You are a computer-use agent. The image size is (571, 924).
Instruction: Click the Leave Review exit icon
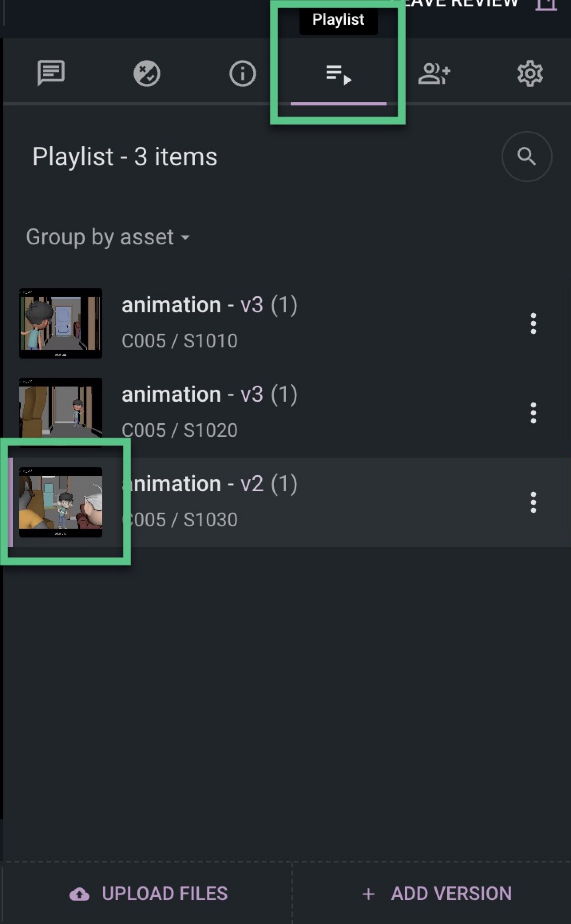click(x=547, y=5)
